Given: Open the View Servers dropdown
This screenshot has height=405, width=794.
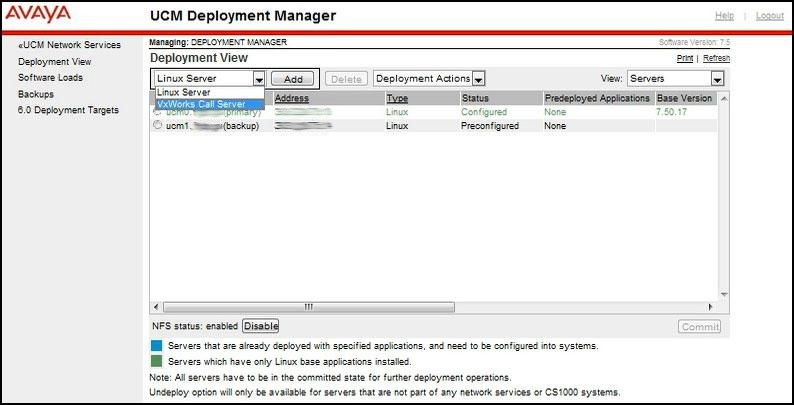Looking at the screenshot, I should pyautogui.click(x=676, y=78).
